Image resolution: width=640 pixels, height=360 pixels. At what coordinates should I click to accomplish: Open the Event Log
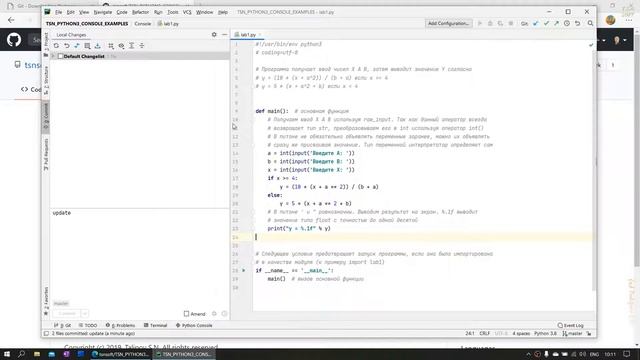[x=571, y=325]
